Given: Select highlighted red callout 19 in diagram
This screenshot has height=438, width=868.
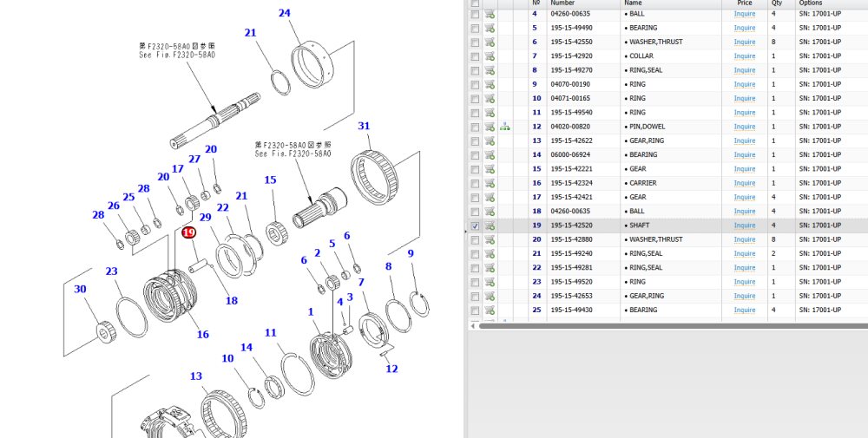Looking at the screenshot, I should pyautogui.click(x=189, y=232).
